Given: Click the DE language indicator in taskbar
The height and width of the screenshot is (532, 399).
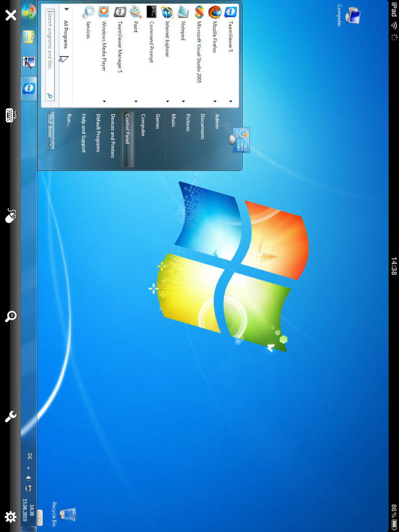Looking at the screenshot, I should (x=30, y=457).
